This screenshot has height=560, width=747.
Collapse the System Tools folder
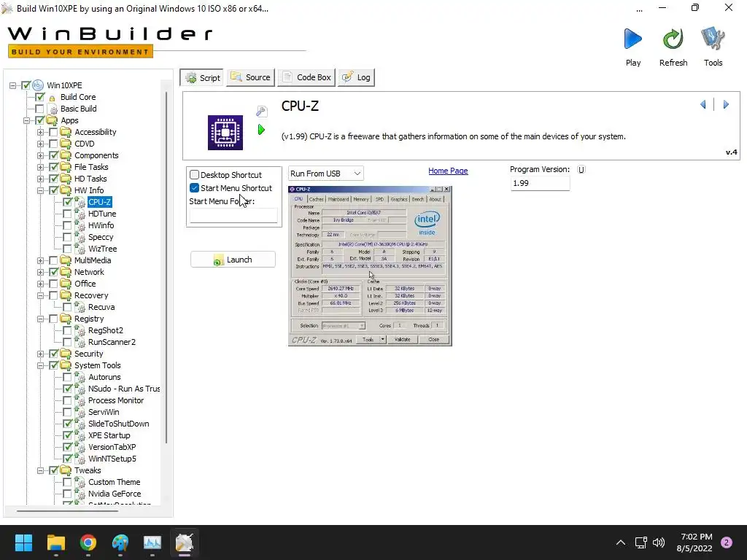[x=41, y=365]
